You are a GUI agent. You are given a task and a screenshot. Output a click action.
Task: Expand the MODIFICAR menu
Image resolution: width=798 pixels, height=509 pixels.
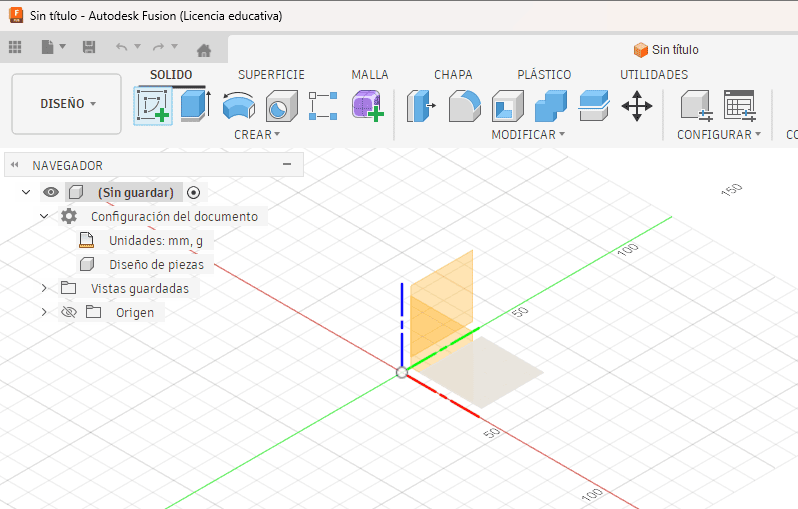pos(528,135)
